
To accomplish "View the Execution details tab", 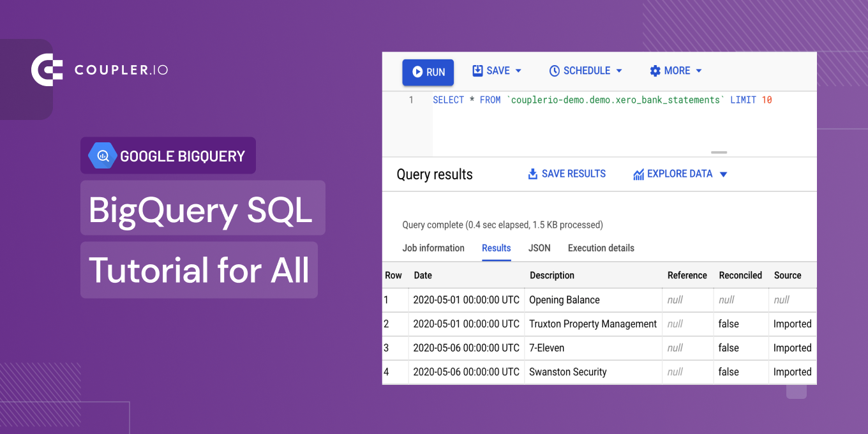I will coord(601,248).
